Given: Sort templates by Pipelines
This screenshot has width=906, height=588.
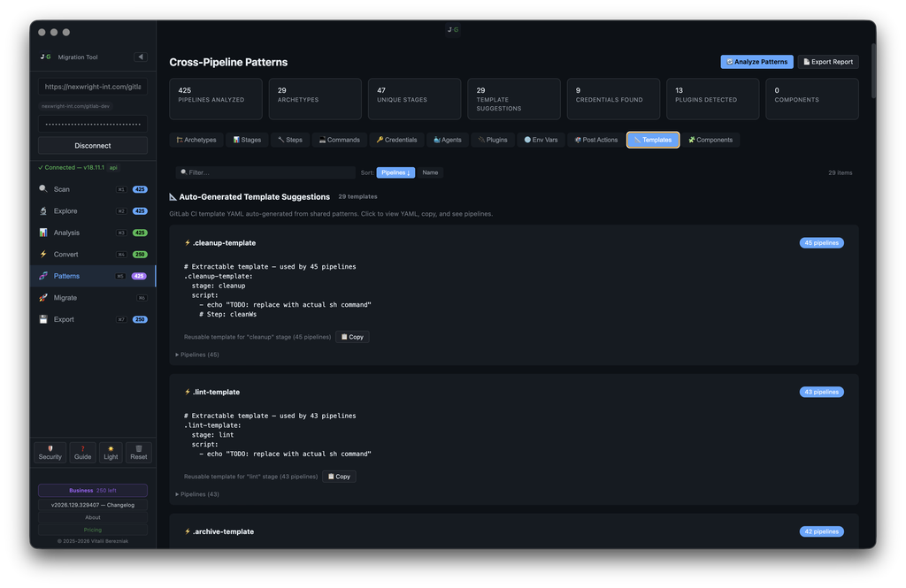Looking at the screenshot, I should [395, 172].
